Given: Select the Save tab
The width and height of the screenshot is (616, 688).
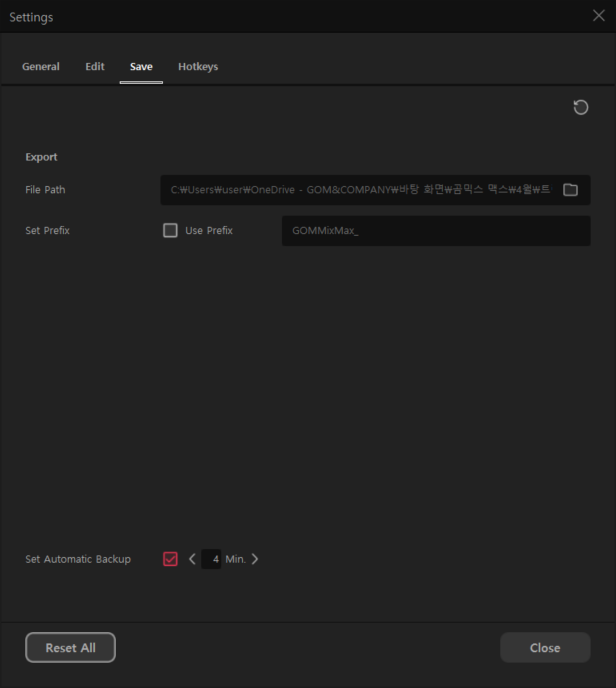Looking at the screenshot, I should click(x=141, y=67).
